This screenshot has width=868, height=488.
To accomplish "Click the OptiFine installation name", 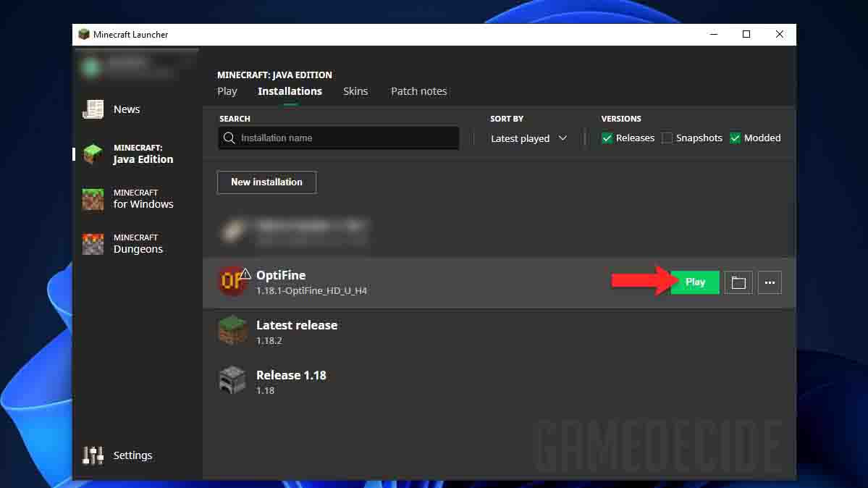I will point(281,275).
